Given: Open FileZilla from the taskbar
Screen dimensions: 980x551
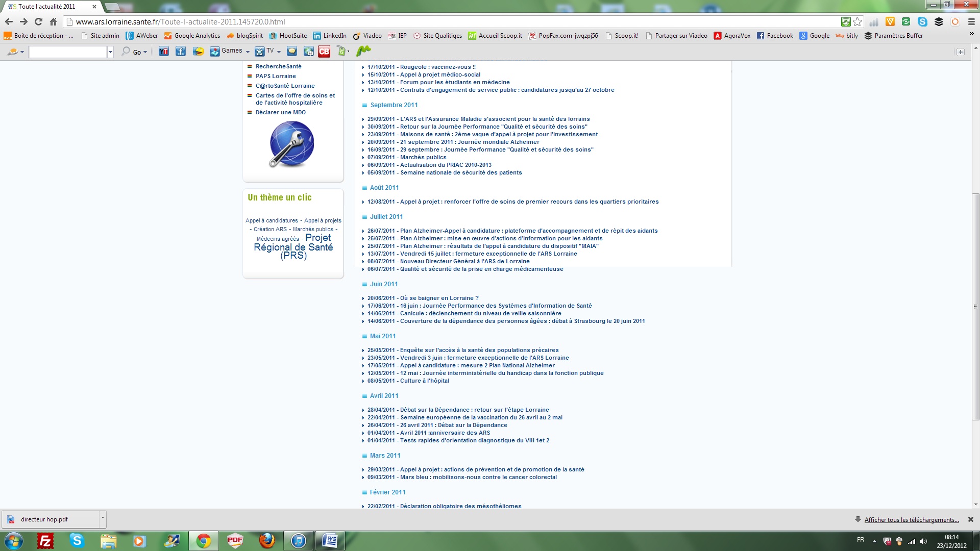Looking at the screenshot, I should coord(45,541).
